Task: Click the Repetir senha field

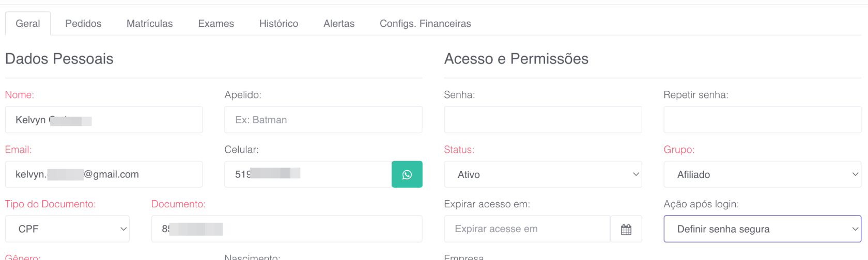Action: (762, 120)
